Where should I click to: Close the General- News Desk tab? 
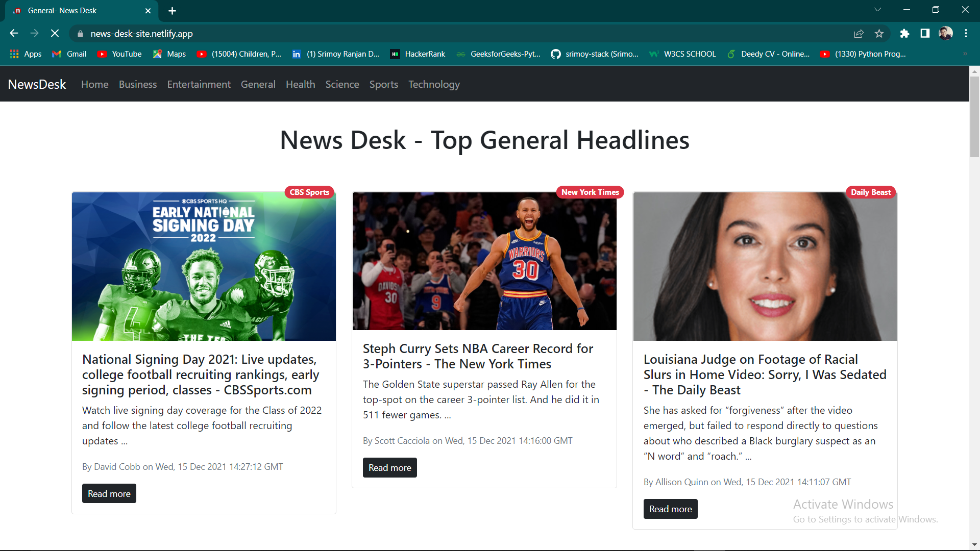click(x=148, y=11)
